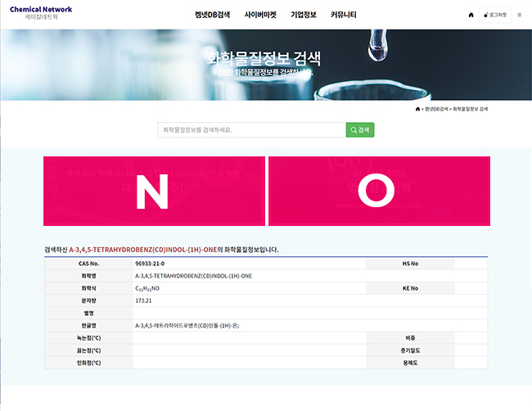Click the 화학물질정보 검색 breadcrumb link
The height and width of the screenshot is (411, 532).
(471, 109)
